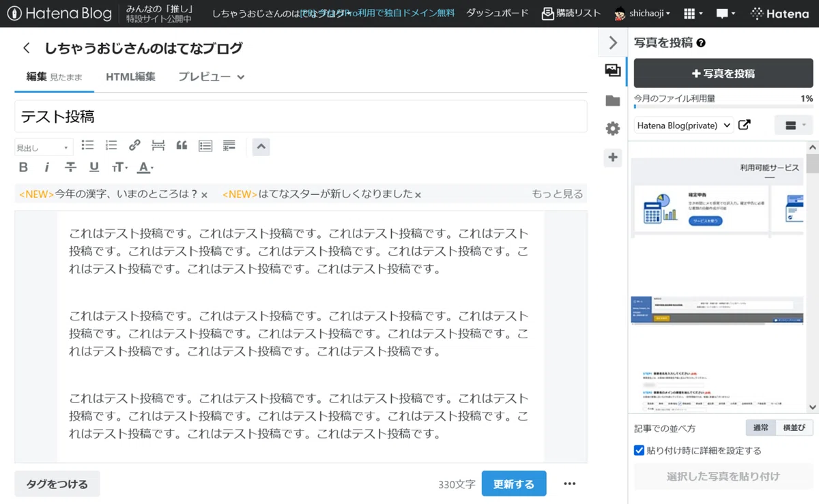Viewport: 819px width, 504px height.
Task: Open the plus add-ons sidebar tab
Action: click(613, 158)
